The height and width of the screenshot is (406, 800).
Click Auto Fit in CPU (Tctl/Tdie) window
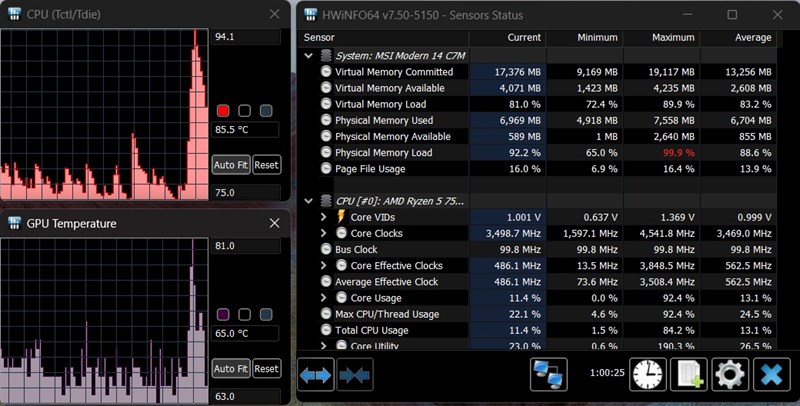click(231, 165)
